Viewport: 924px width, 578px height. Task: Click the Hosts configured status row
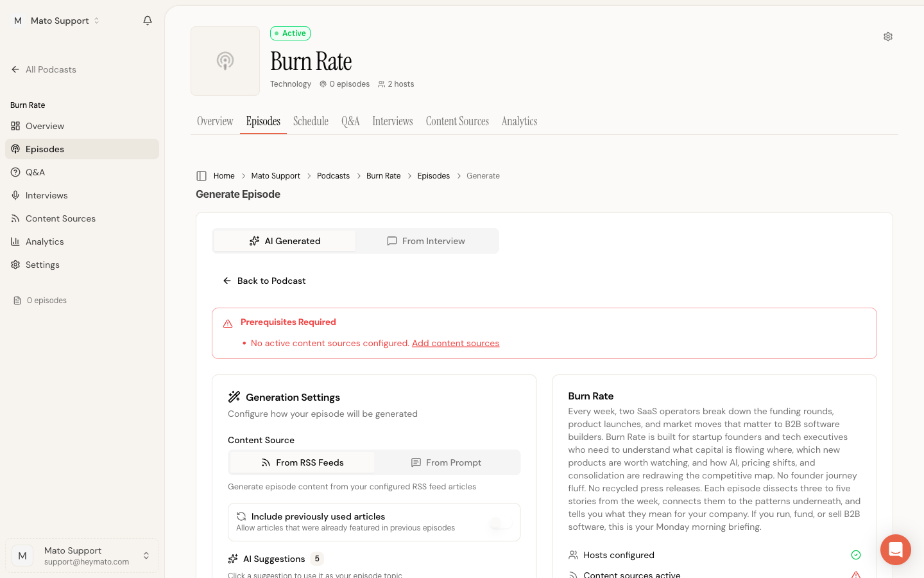[715, 555]
